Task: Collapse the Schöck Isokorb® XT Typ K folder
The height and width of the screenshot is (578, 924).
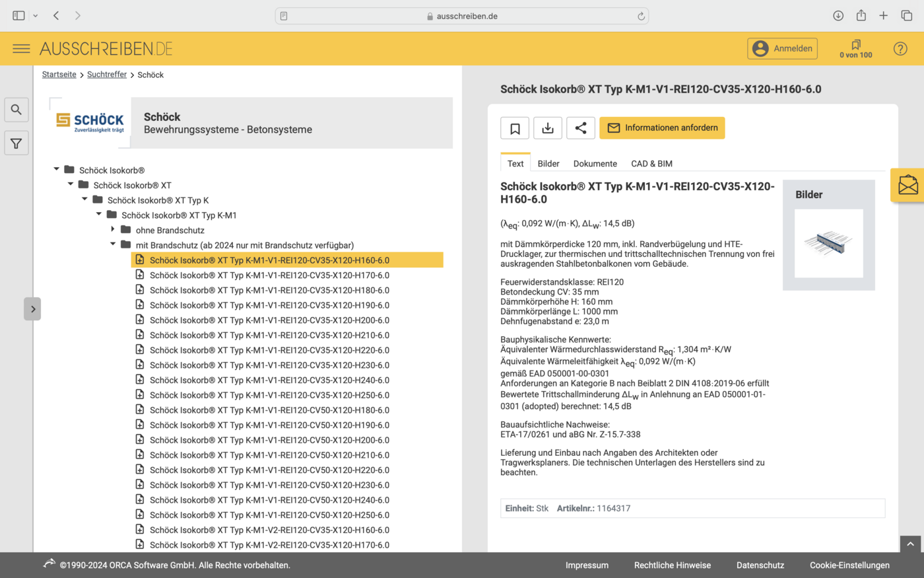Action: (84, 199)
